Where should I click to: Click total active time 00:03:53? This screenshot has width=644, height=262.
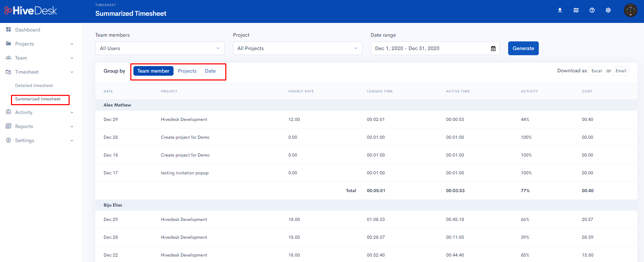click(455, 191)
